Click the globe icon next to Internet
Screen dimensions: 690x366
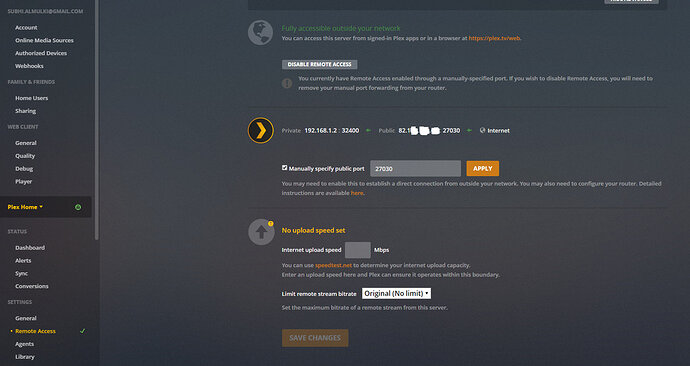coord(482,130)
